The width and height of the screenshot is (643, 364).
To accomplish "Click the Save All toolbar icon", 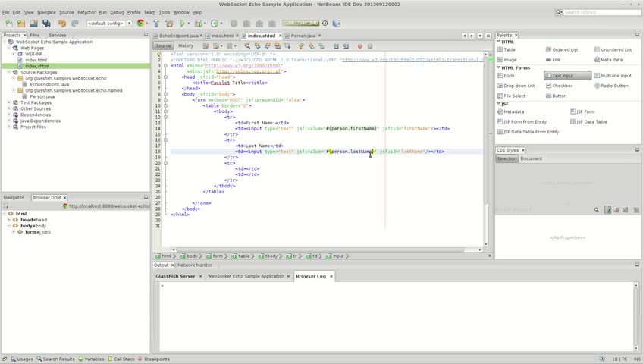I will point(48,24).
